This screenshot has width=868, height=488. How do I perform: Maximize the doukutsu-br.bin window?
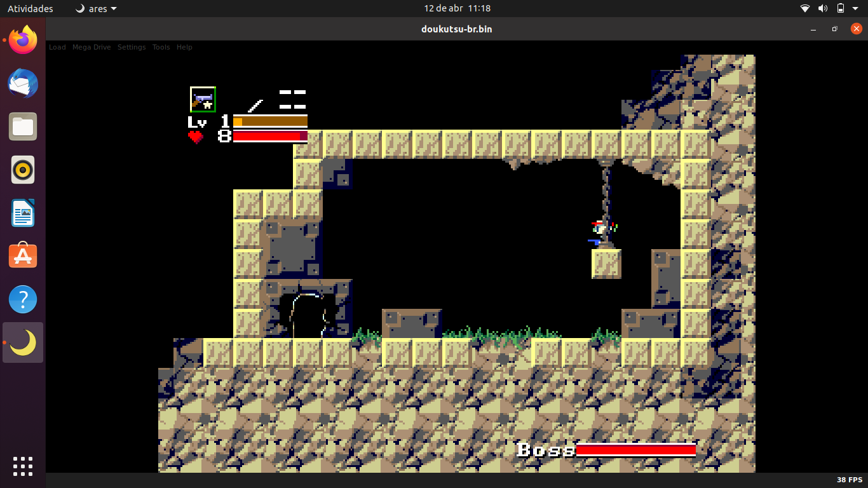coord(835,29)
